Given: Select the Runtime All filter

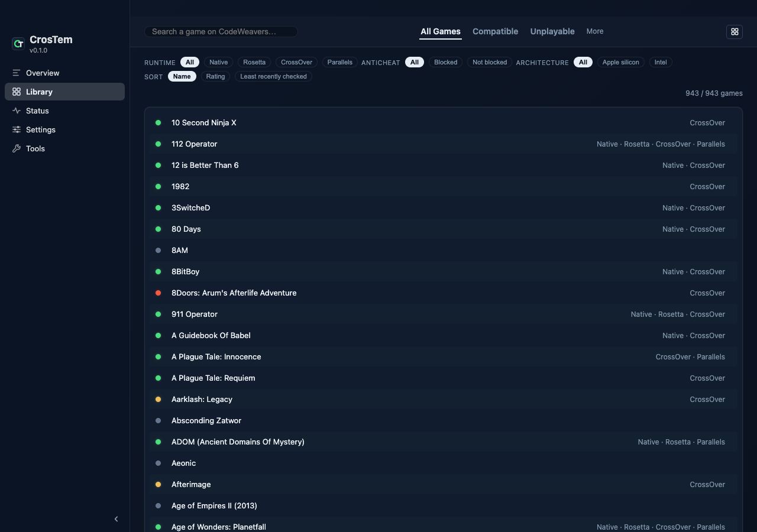Looking at the screenshot, I should (x=189, y=62).
